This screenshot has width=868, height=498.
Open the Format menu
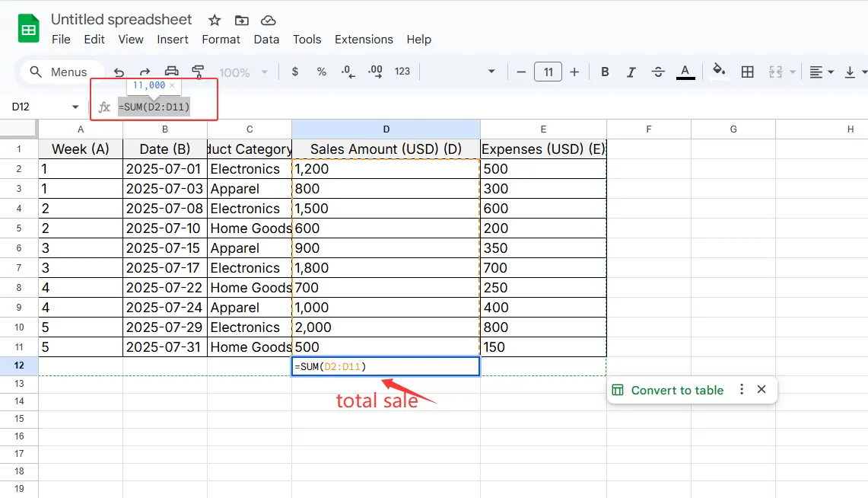pos(221,40)
